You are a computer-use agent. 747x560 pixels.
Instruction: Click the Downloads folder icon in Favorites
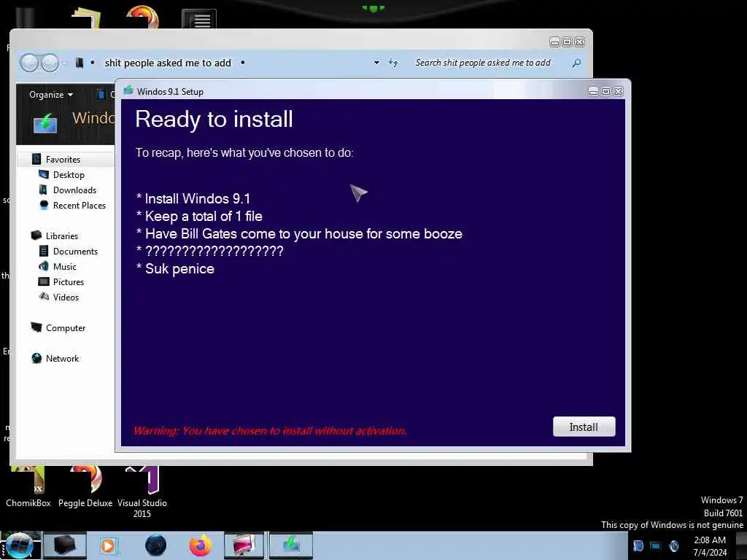[x=43, y=190]
